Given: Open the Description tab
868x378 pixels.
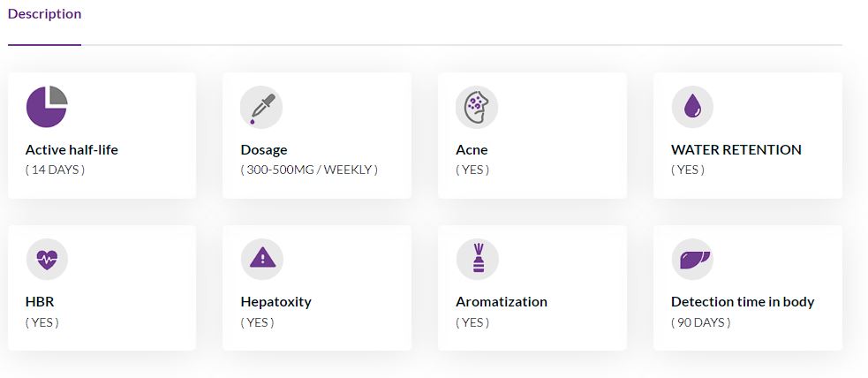Looking at the screenshot, I should click(45, 14).
